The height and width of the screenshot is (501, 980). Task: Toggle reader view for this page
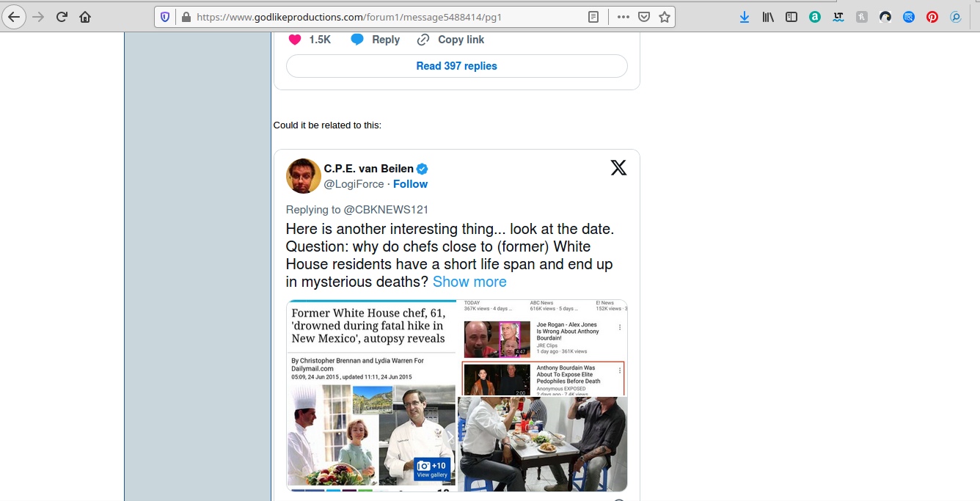pos(594,17)
